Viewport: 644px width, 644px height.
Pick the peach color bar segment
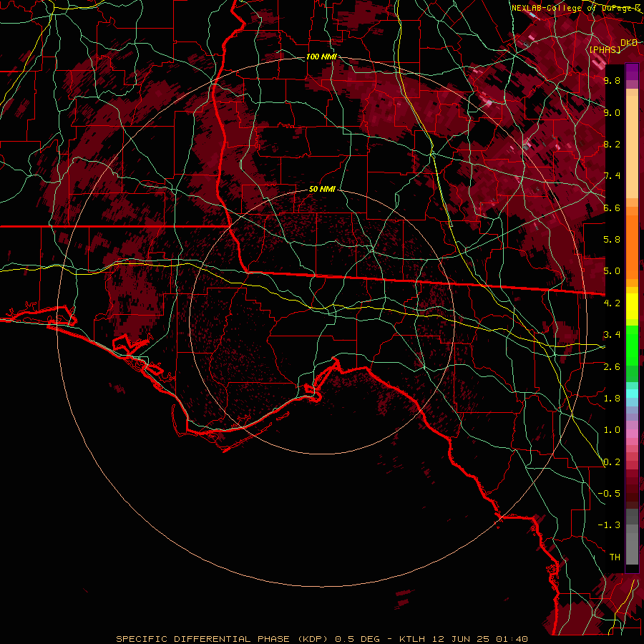coord(632,147)
